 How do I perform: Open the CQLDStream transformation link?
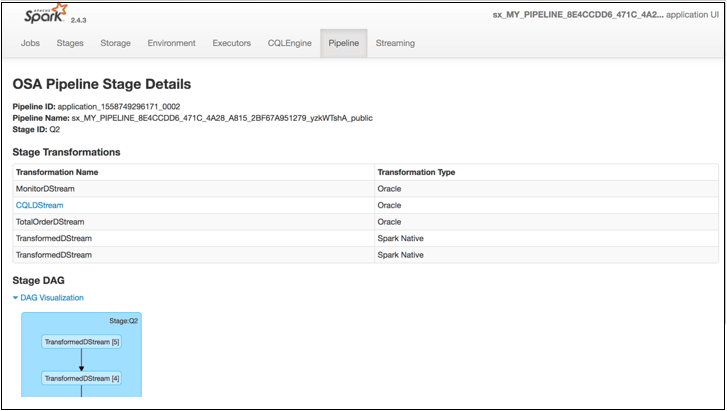39,205
